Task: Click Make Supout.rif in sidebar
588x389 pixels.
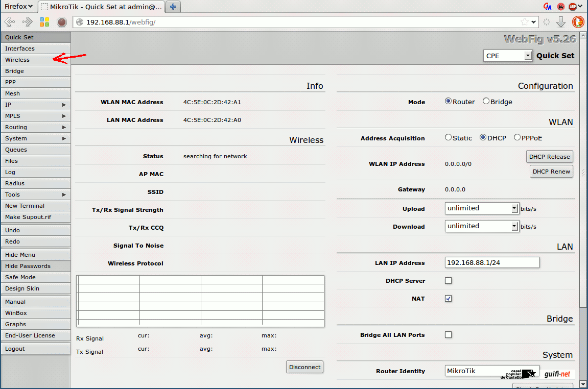Action: [x=35, y=217]
